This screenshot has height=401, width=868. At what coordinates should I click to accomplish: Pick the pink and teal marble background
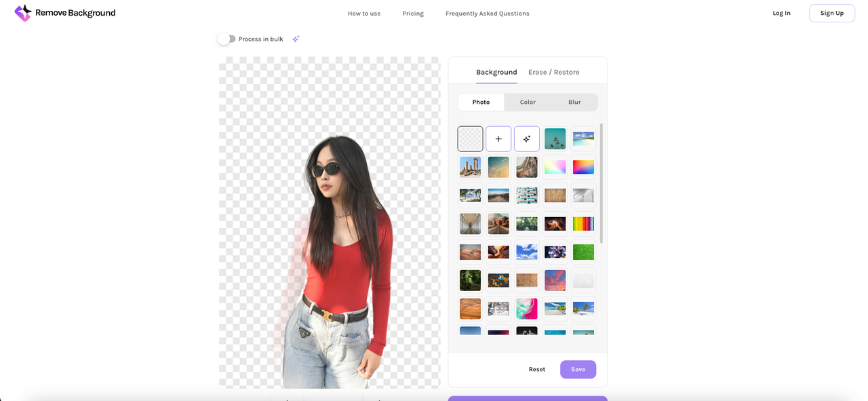pos(527,309)
